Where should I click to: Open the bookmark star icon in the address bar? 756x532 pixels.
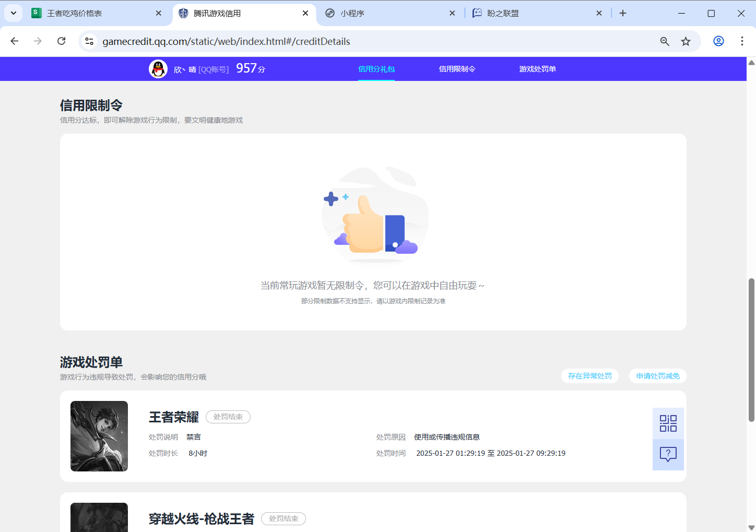[x=686, y=41]
